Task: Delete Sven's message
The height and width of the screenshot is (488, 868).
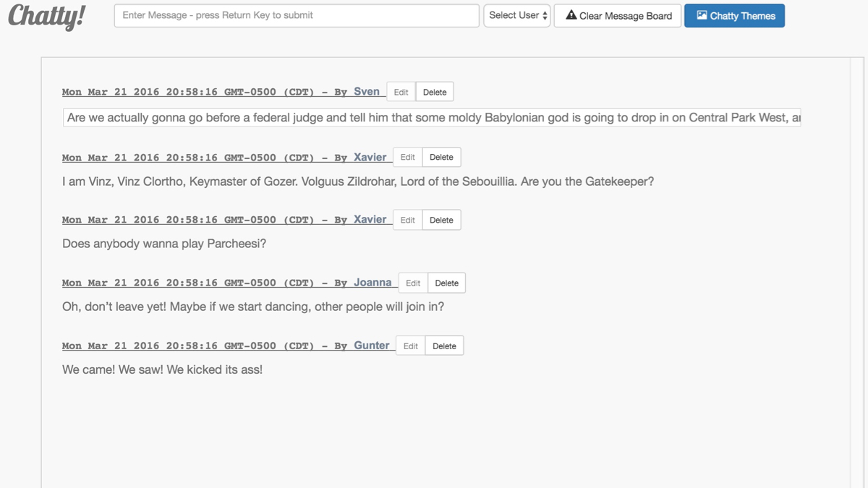Action: [435, 92]
